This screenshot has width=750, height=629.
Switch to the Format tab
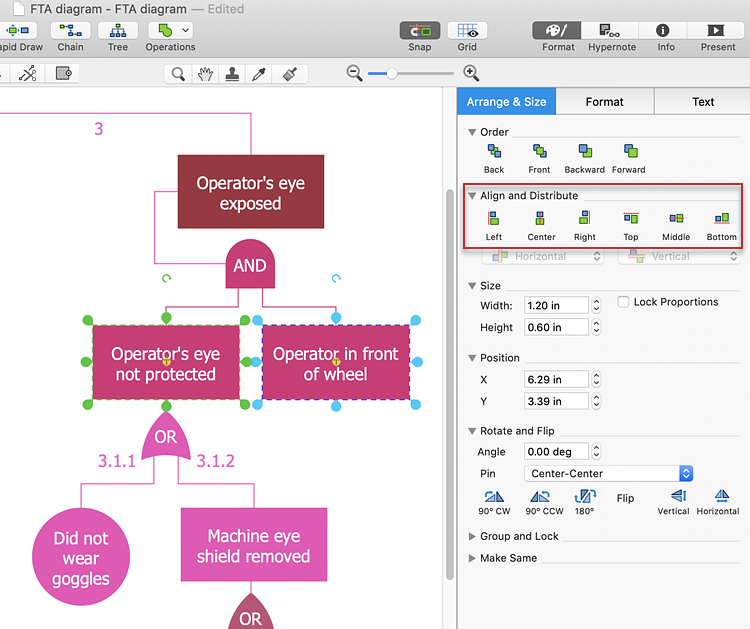[x=604, y=102]
